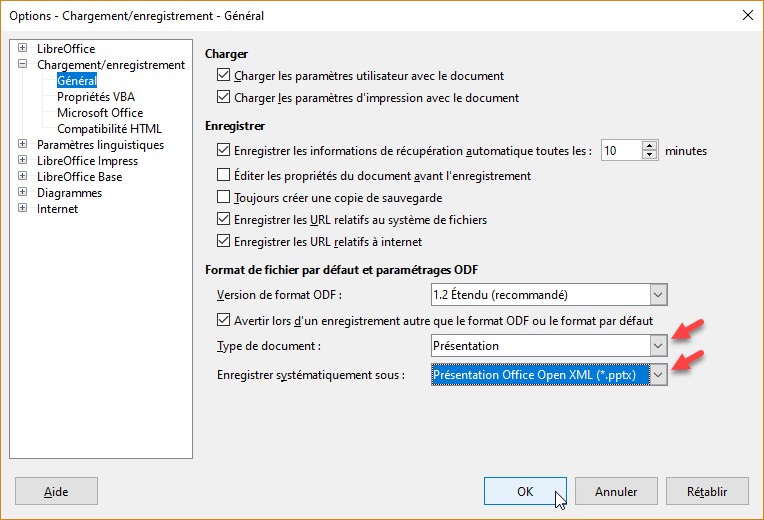
Task: Expand the LibreOffice tree node
Action: (x=23, y=48)
